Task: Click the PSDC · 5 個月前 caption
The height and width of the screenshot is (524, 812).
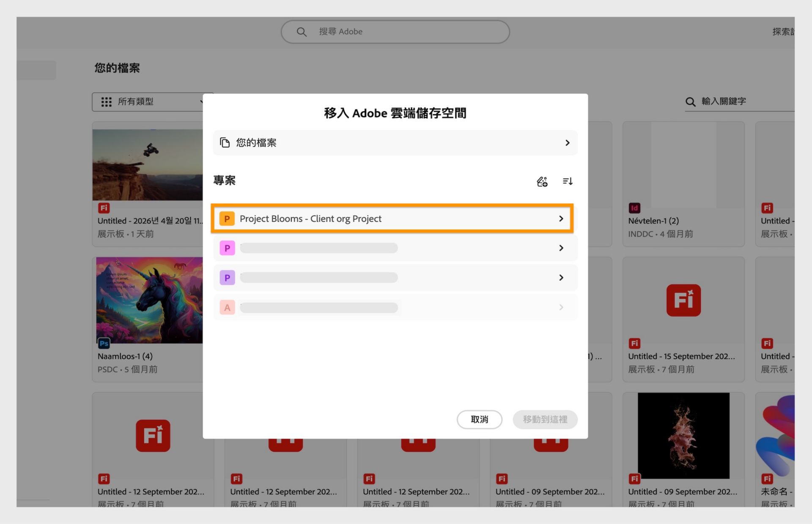Action: point(128,369)
